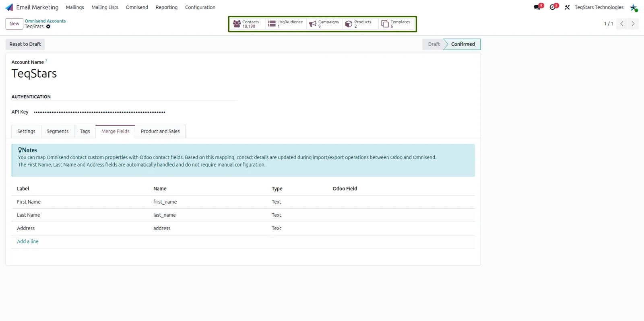644x321 pixels.
Task: Open the List/Audience stat button
Action: (286, 24)
